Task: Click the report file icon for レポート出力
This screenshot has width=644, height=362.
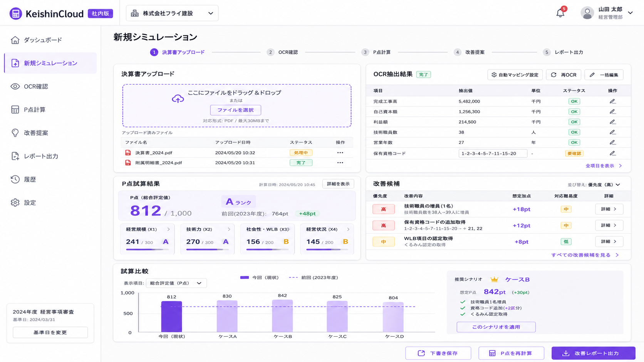Action: (x=15, y=156)
